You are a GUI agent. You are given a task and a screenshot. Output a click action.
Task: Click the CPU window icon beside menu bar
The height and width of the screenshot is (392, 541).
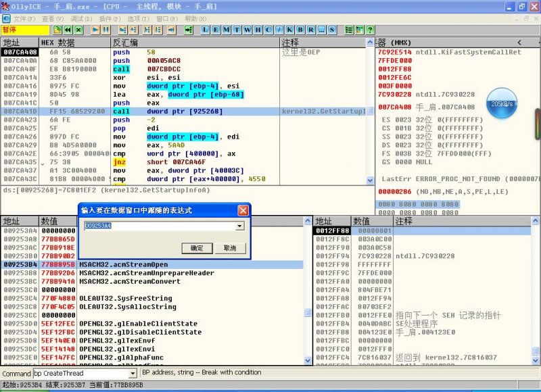click(6, 19)
